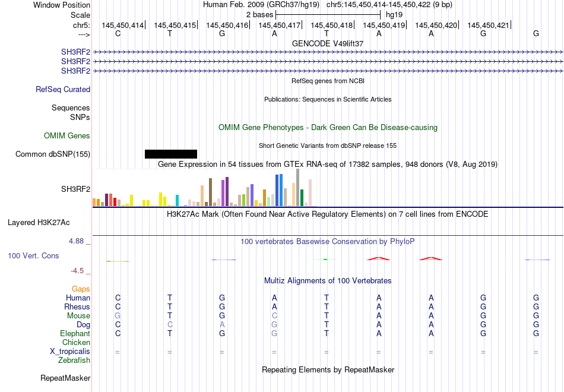
Task: Click the Short Genetic Variants from dbSNP title
Action: tap(328, 146)
